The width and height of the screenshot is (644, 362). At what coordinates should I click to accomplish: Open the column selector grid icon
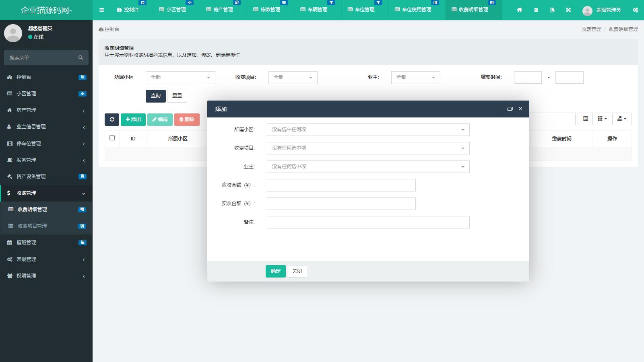(x=602, y=119)
